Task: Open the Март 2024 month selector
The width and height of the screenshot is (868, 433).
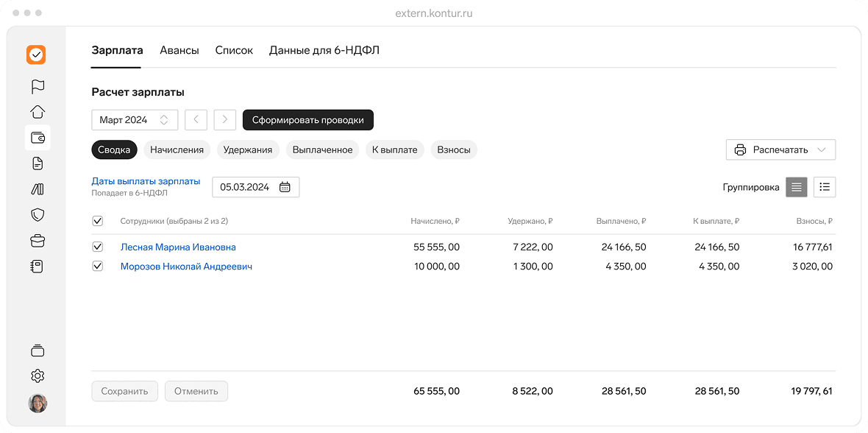Action: click(x=134, y=120)
